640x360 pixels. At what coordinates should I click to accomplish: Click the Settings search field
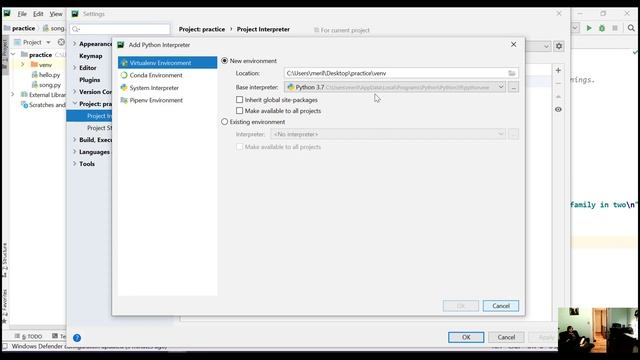click(120, 29)
